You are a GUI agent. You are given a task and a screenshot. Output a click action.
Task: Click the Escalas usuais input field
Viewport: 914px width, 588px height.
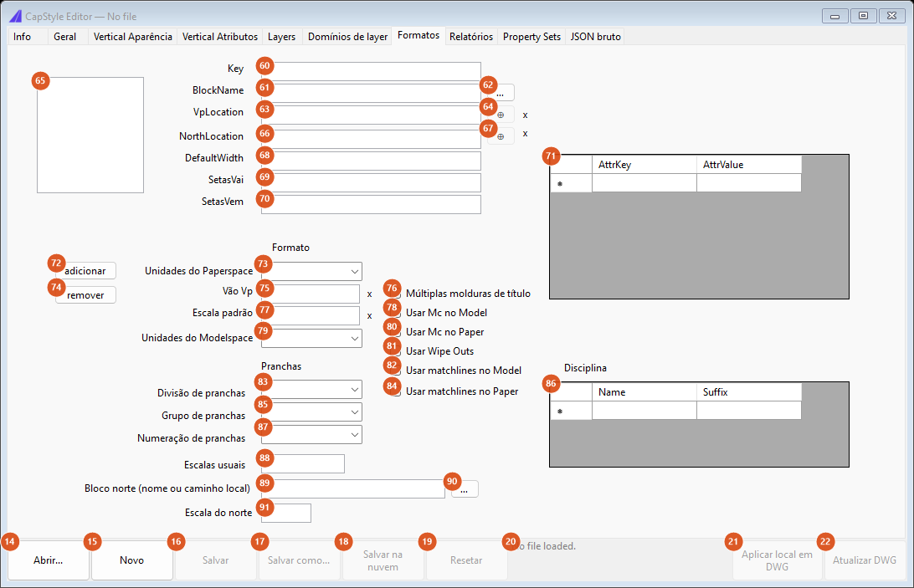tap(302, 464)
